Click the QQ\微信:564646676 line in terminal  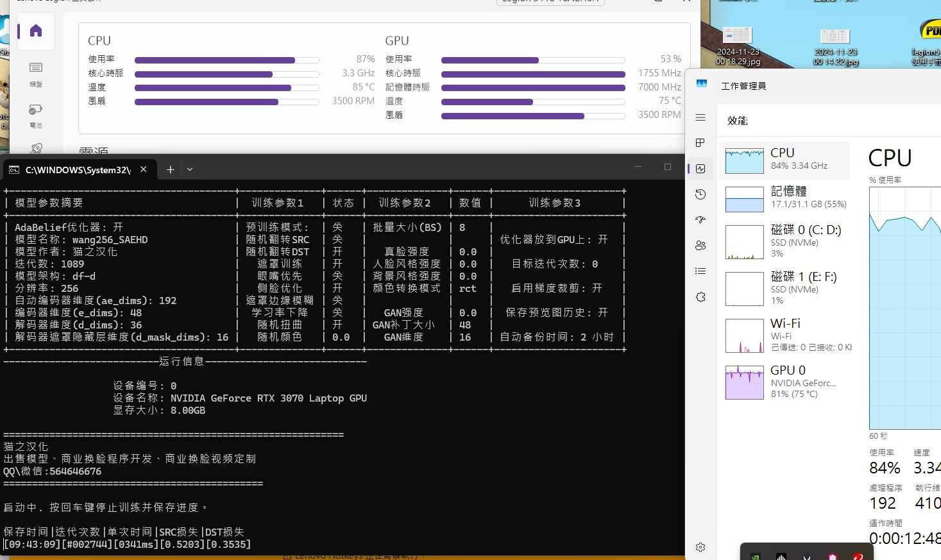tap(53, 471)
